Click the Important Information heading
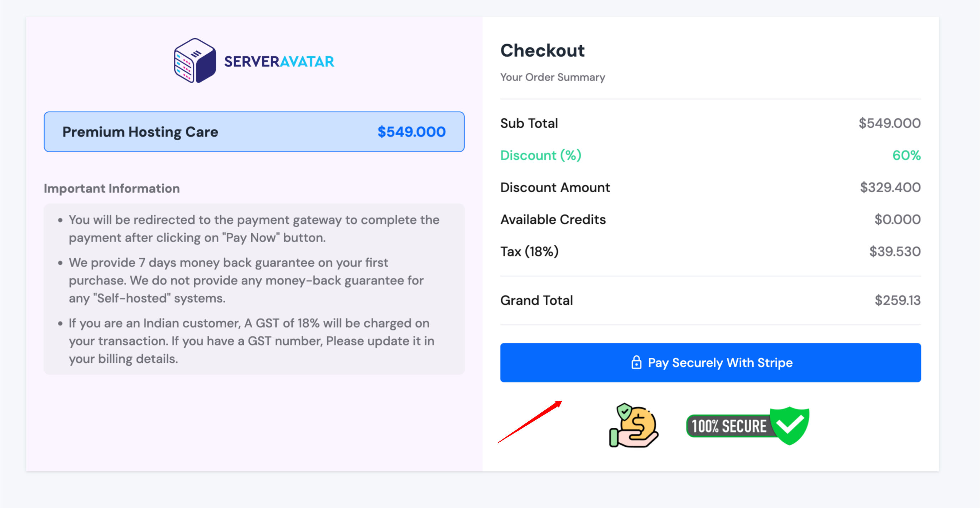Viewport: 980px width, 508px height. click(111, 188)
